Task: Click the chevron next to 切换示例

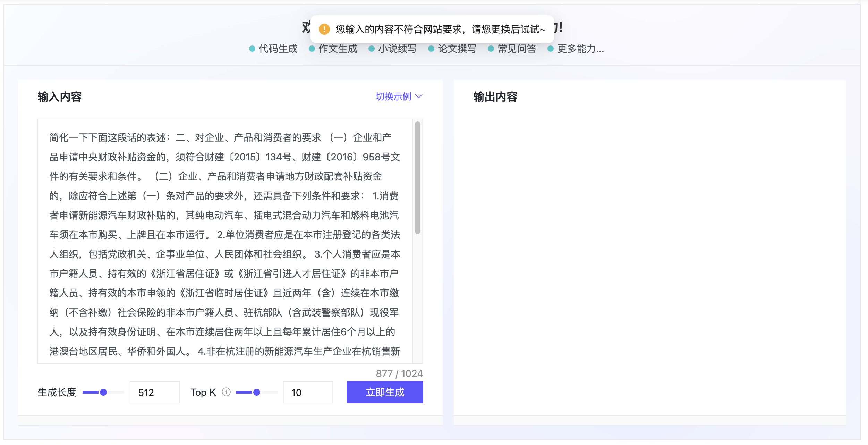Action: click(x=419, y=96)
